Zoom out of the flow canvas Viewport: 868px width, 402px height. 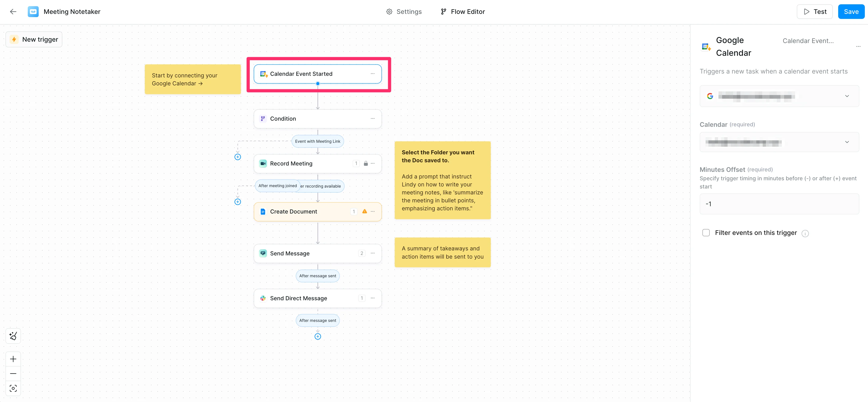pos(13,374)
